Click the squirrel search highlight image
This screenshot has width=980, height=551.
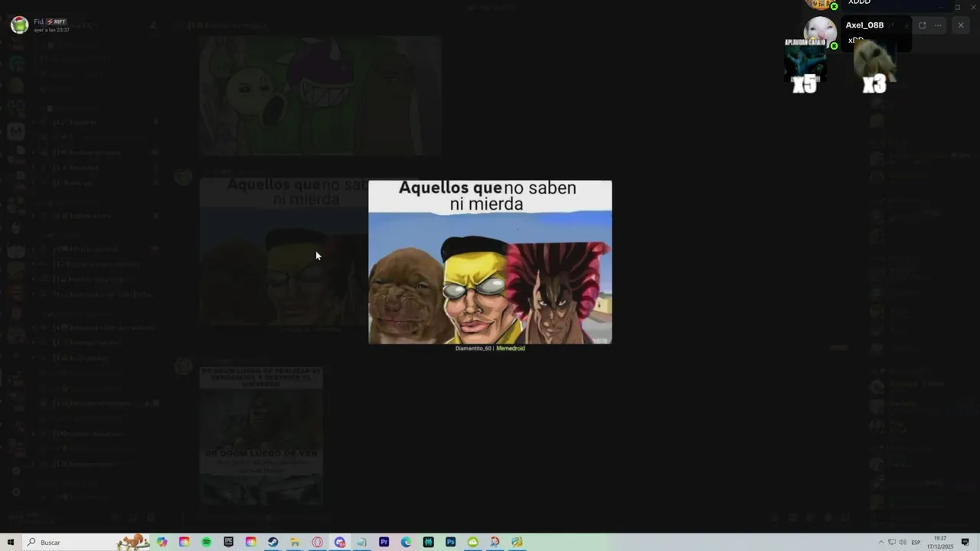coord(132,542)
